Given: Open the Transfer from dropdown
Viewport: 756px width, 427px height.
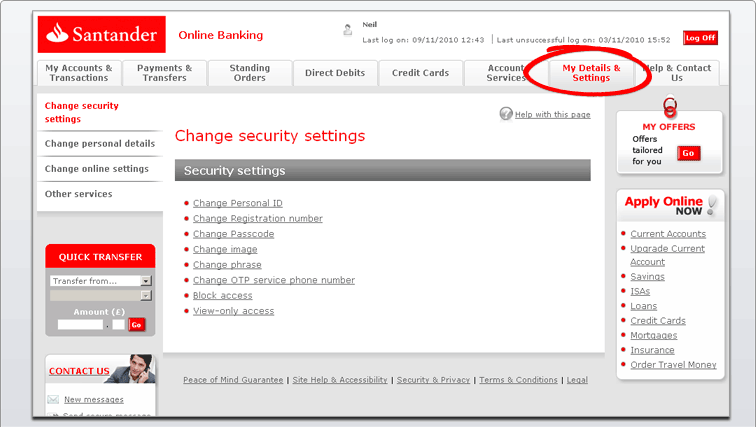Looking at the screenshot, I should pyautogui.click(x=100, y=280).
